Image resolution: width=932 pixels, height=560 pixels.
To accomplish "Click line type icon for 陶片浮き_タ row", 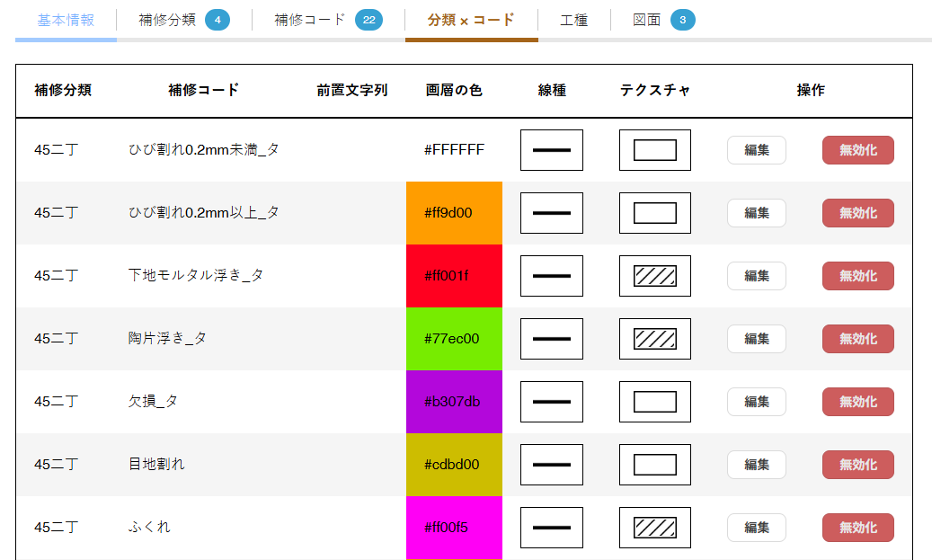I will pyautogui.click(x=551, y=339).
